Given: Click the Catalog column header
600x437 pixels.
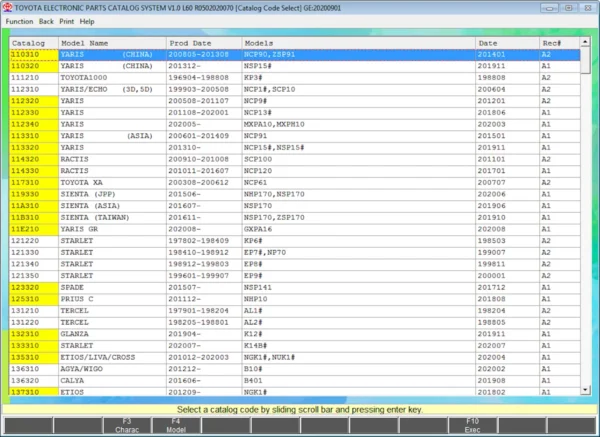Looking at the screenshot, I should click(x=32, y=44).
